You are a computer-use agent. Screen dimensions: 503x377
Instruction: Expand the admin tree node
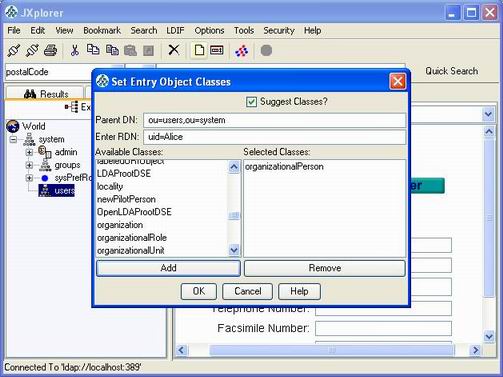(x=29, y=152)
